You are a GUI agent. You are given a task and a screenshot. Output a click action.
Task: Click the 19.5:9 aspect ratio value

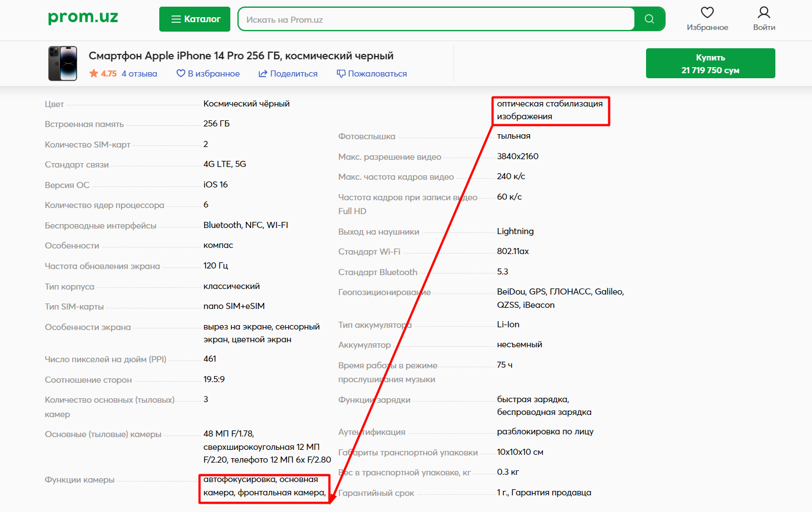pos(214,379)
